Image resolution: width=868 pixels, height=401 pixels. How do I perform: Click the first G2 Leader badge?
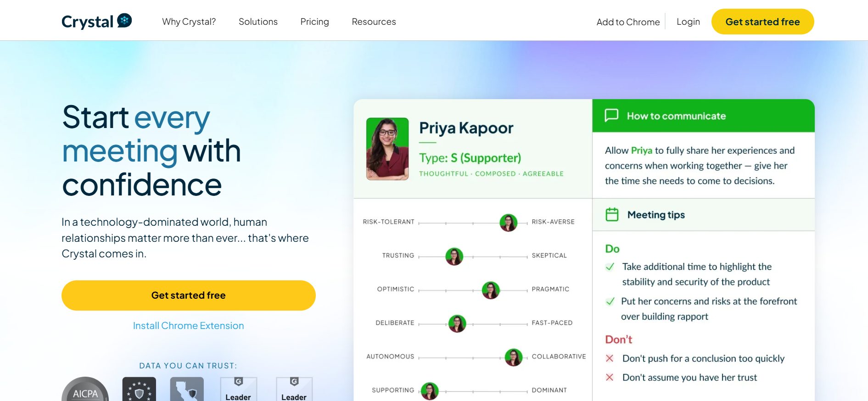tap(238, 390)
